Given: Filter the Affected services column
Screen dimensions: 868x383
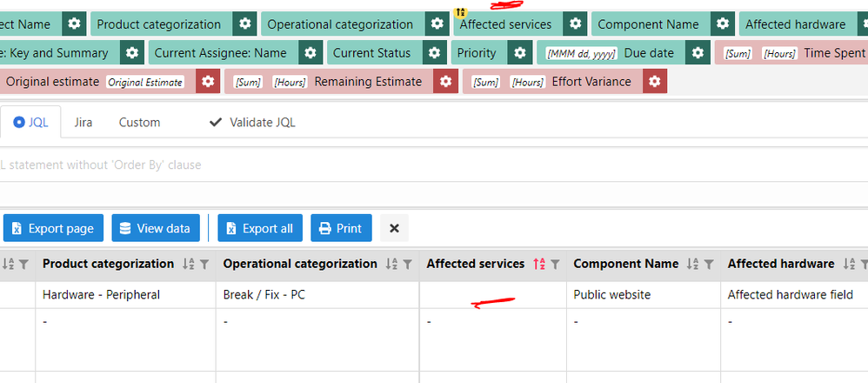Looking at the screenshot, I should point(555,265).
